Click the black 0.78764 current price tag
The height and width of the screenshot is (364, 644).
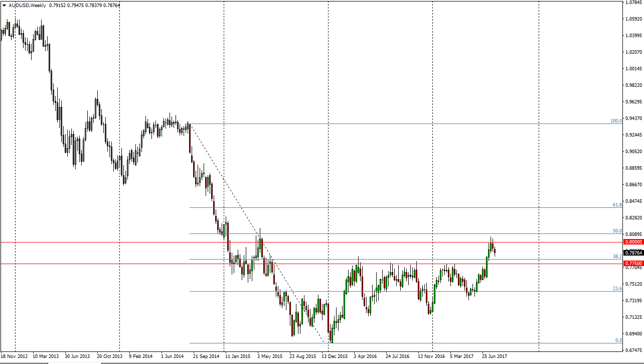coord(633,252)
